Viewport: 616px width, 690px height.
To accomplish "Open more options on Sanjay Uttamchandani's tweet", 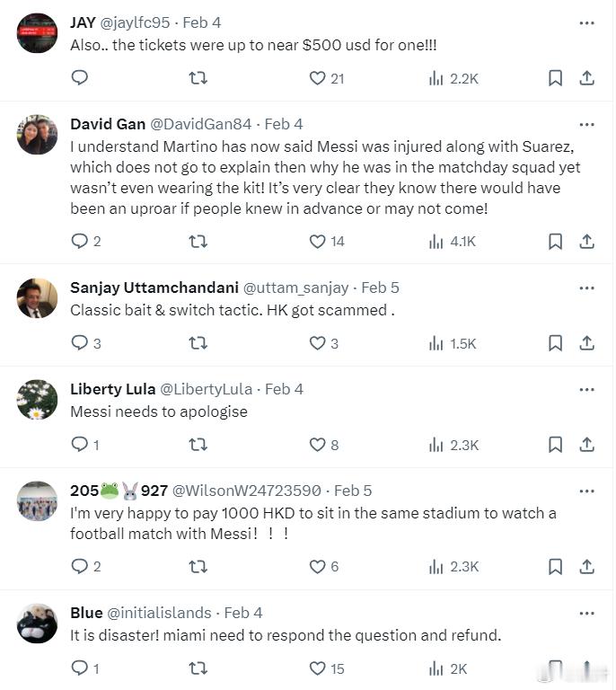I will 586,288.
